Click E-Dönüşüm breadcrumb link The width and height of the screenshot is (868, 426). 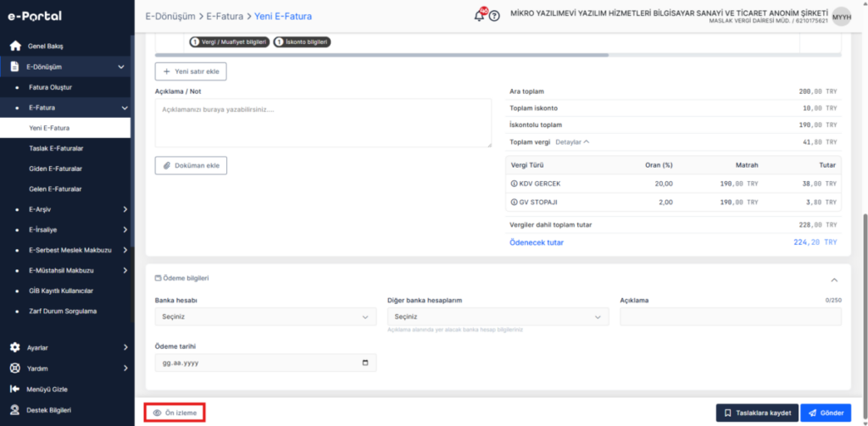point(170,16)
